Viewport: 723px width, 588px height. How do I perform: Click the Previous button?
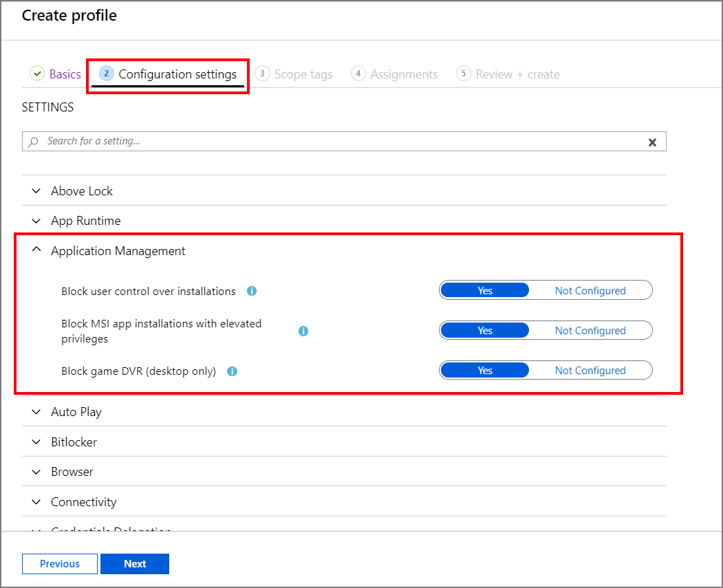pos(59,563)
